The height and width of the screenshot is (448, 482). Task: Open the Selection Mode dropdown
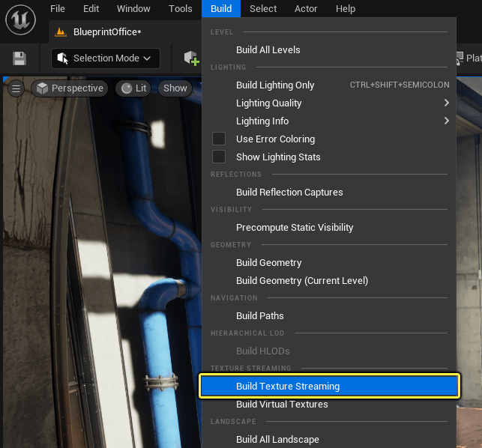coord(106,58)
